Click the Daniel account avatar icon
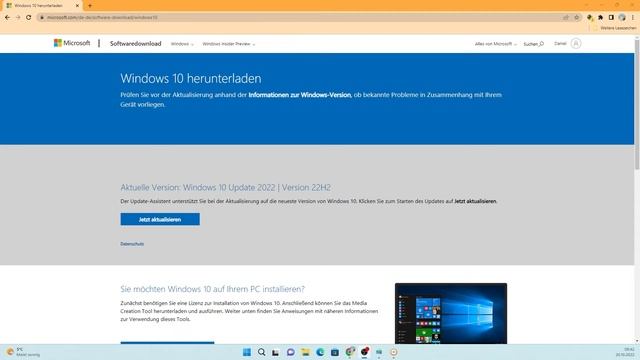The height and width of the screenshot is (360, 640). [576, 43]
